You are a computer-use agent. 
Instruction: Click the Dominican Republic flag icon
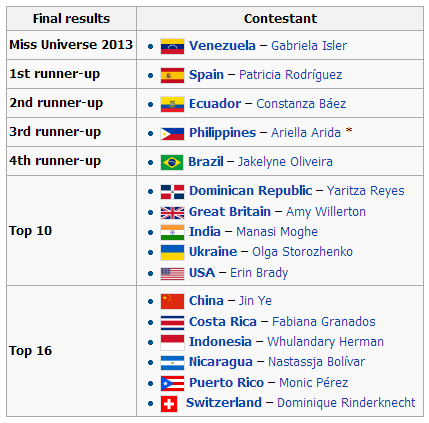click(172, 192)
